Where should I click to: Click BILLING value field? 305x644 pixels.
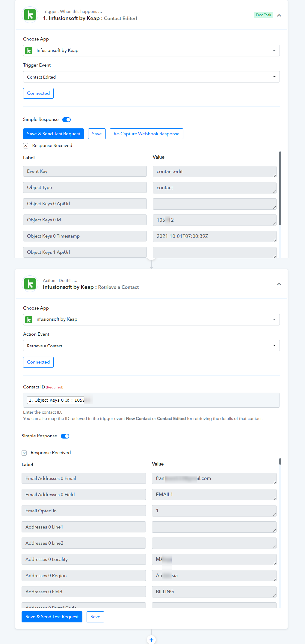[214, 592]
